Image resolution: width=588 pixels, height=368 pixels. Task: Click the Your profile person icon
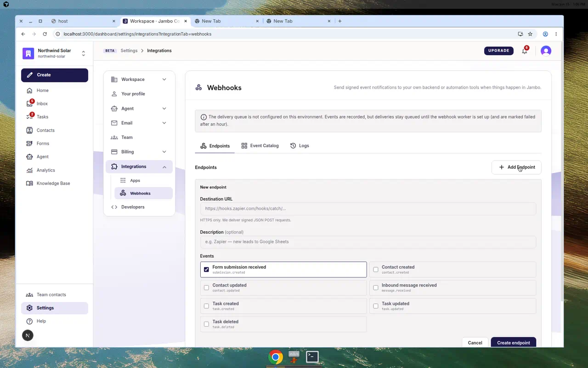click(114, 94)
